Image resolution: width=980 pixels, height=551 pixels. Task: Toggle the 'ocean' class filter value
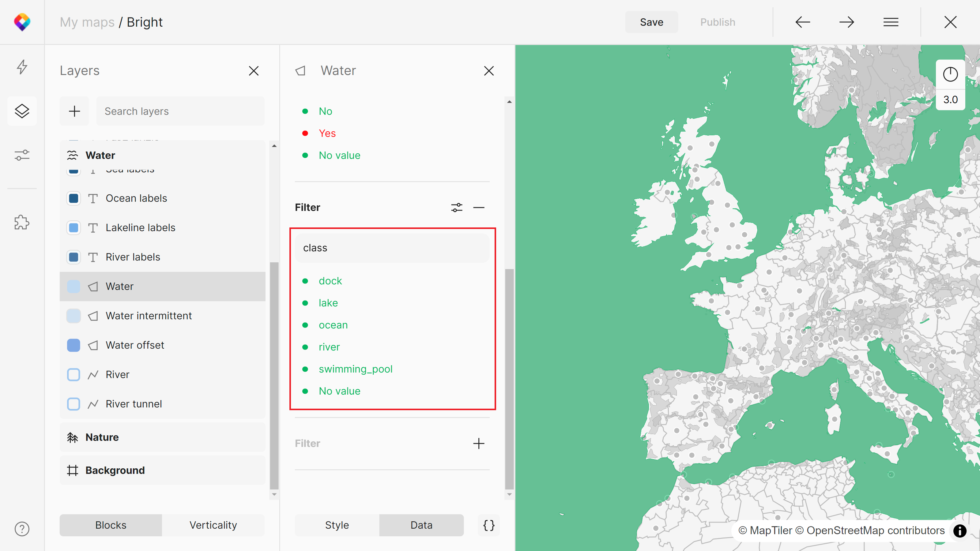click(333, 325)
